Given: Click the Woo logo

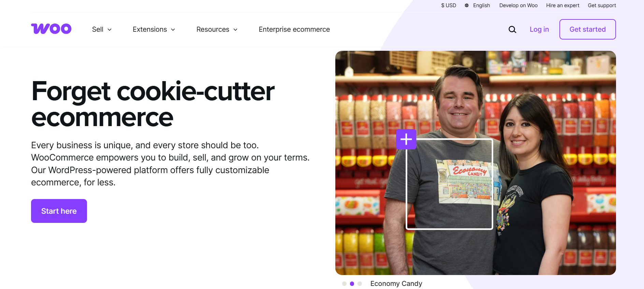Looking at the screenshot, I should coord(51,29).
